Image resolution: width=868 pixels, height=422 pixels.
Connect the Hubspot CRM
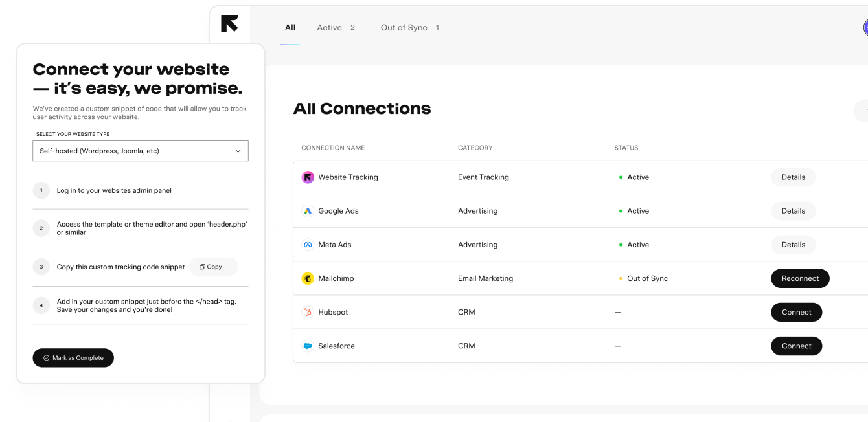tap(796, 312)
